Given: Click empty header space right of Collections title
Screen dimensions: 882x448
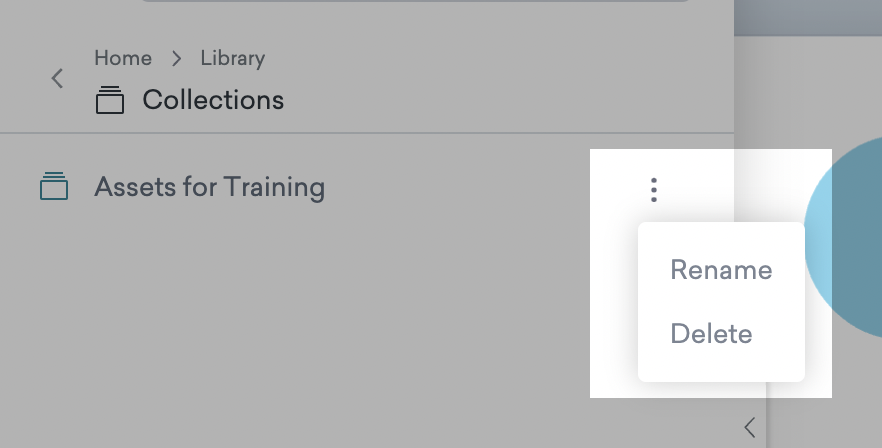Looking at the screenshot, I should tap(500, 100).
